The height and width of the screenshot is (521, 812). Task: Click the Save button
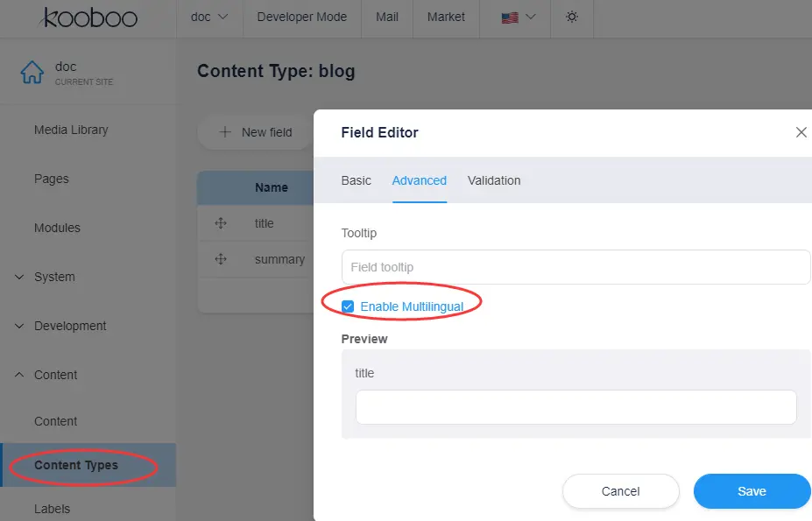point(752,491)
